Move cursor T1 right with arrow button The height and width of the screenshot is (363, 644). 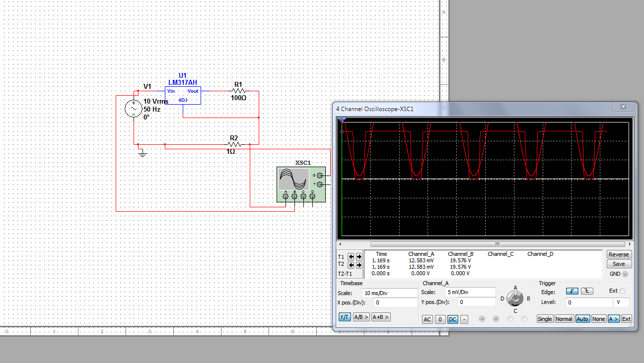coord(359,257)
